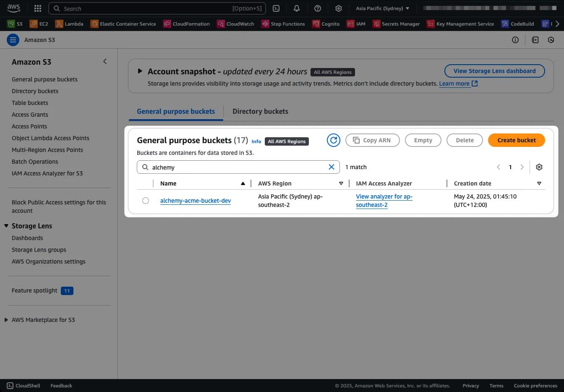Screen dimensions: 564x392
Task: Open Secrets Manager favorite shortcut
Action: pyautogui.click(x=396, y=24)
